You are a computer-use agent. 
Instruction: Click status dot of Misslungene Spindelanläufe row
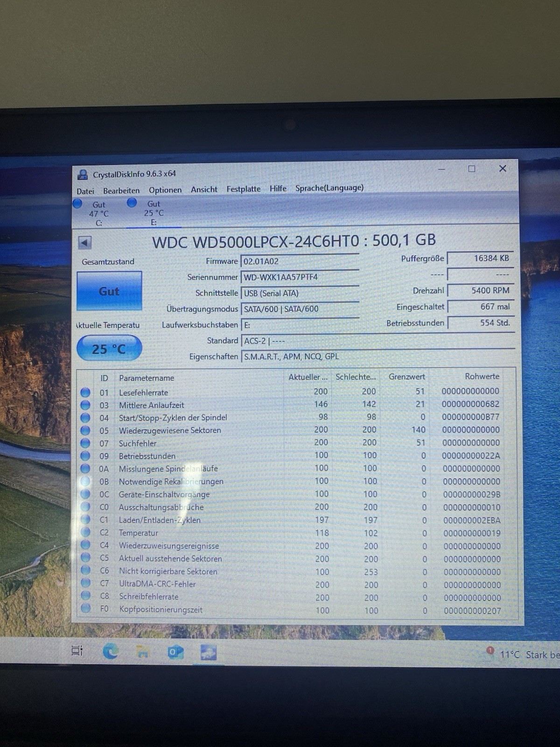(85, 468)
